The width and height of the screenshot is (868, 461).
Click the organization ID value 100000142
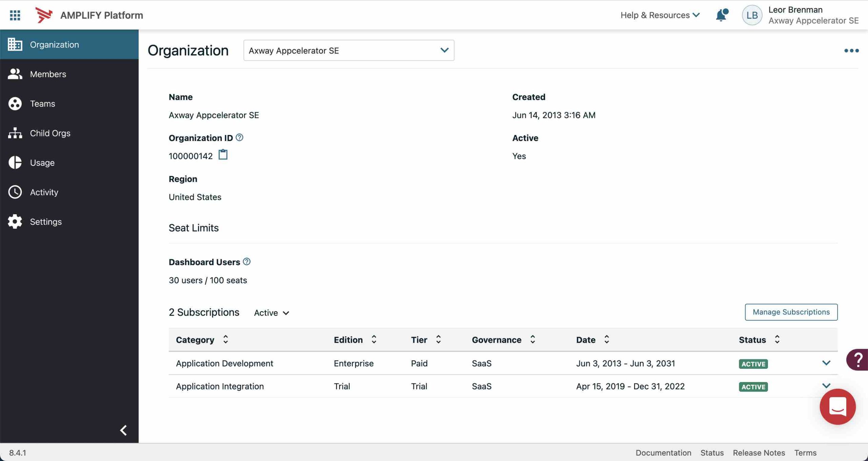[191, 156]
